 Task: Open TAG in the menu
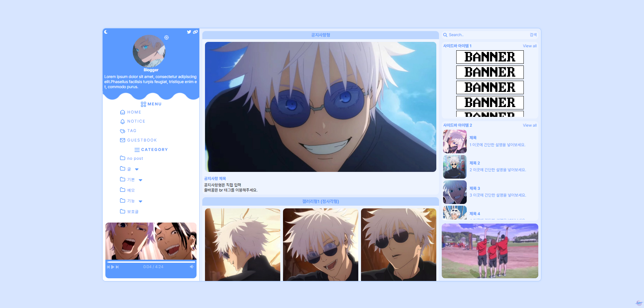pos(132,131)
